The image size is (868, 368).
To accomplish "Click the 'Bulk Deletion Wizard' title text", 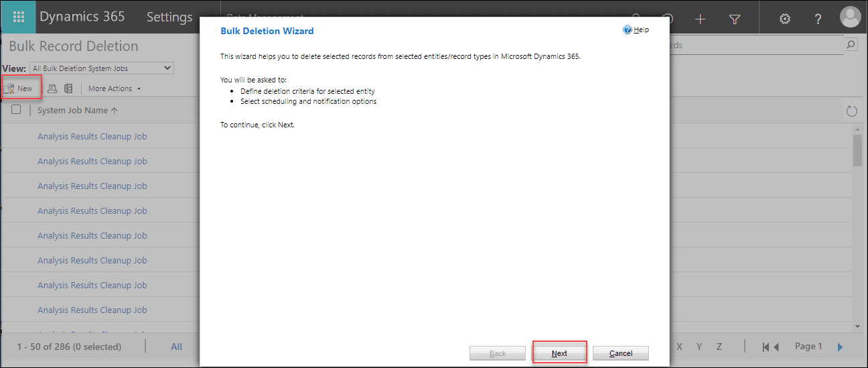I will click(x=267, y=31).
